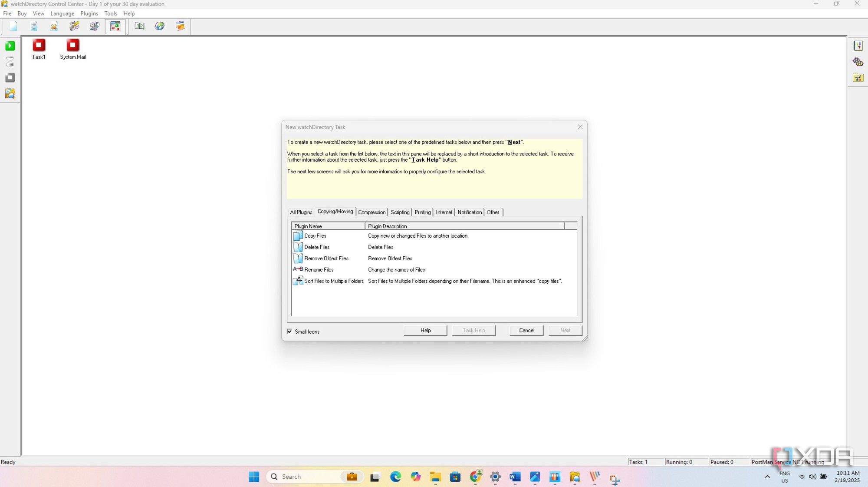Viewport: 868px width, 487px height.
Task: Click the blue wrench settings toolbar icon
Action: (94, 27)
